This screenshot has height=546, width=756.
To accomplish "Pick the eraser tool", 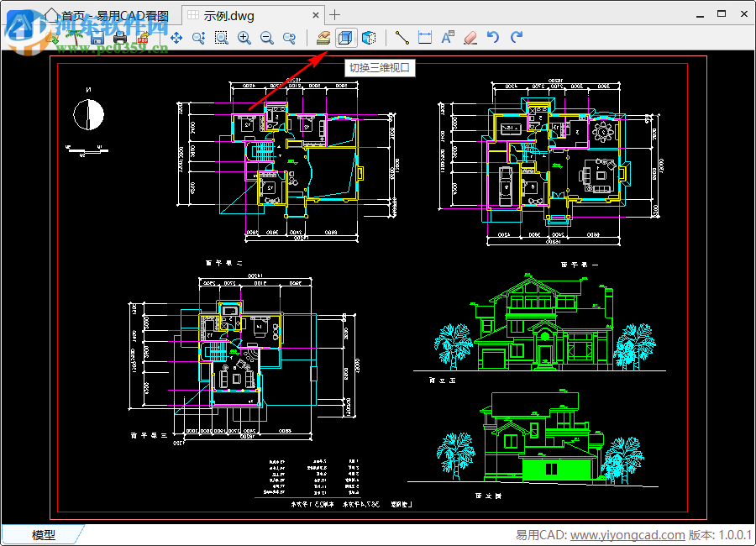I will [x=470, y=38].
